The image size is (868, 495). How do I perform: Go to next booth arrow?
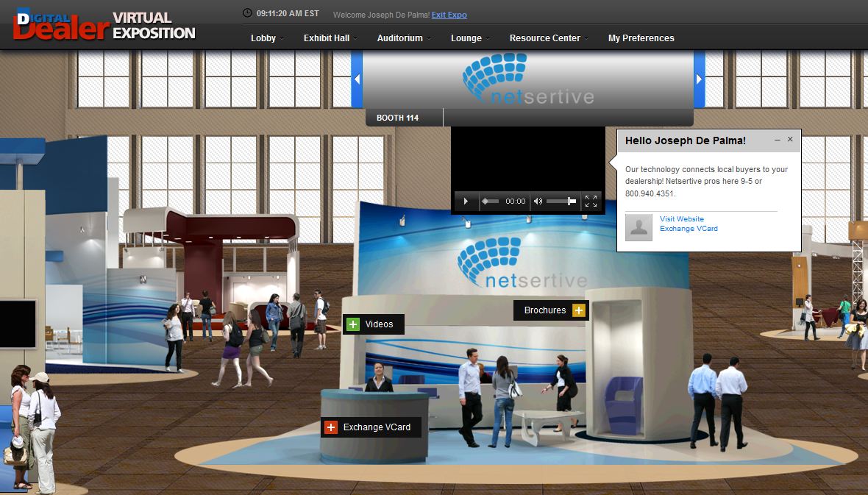pos(699,79)
